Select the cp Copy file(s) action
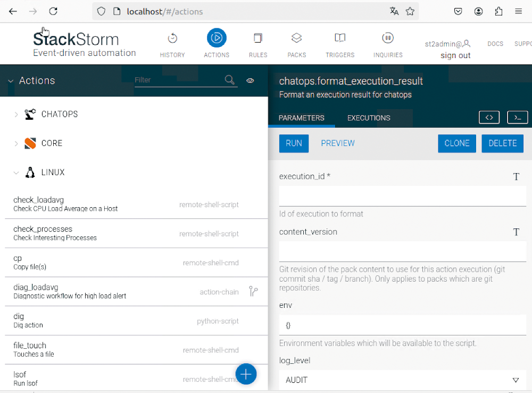The image size is (532, 393). click(x=136, y=263)
